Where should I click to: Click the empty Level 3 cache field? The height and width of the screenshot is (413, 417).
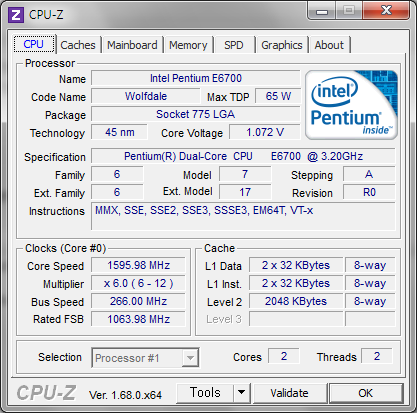pyautogui.click(x=296, y=319)
